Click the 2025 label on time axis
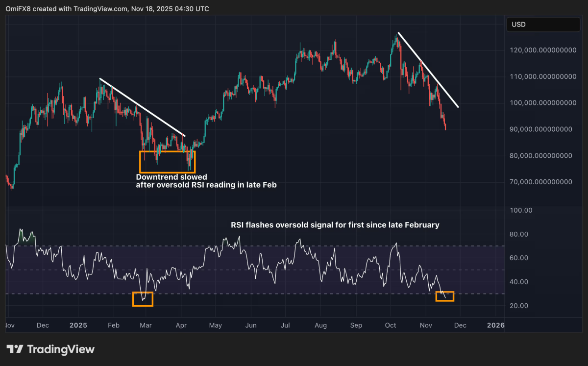Viewport: 588px width, 366px height. (x=78, y=324)
